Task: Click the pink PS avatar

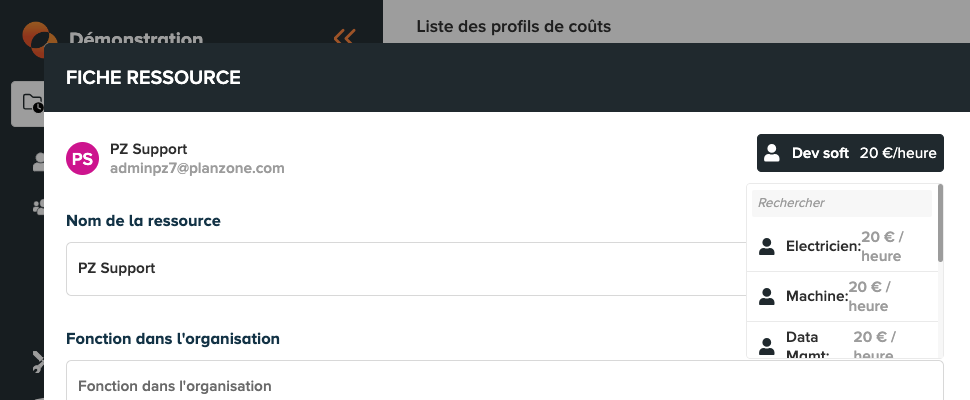Action: pyautogui.click(x=82, y=158)
